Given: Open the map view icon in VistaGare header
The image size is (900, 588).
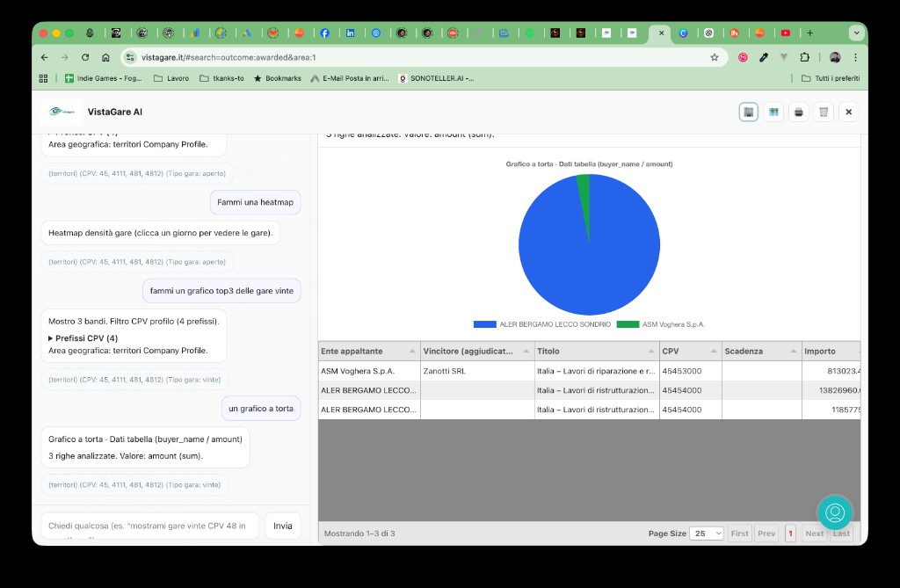Looking at the screenshot, I should 773,112.
